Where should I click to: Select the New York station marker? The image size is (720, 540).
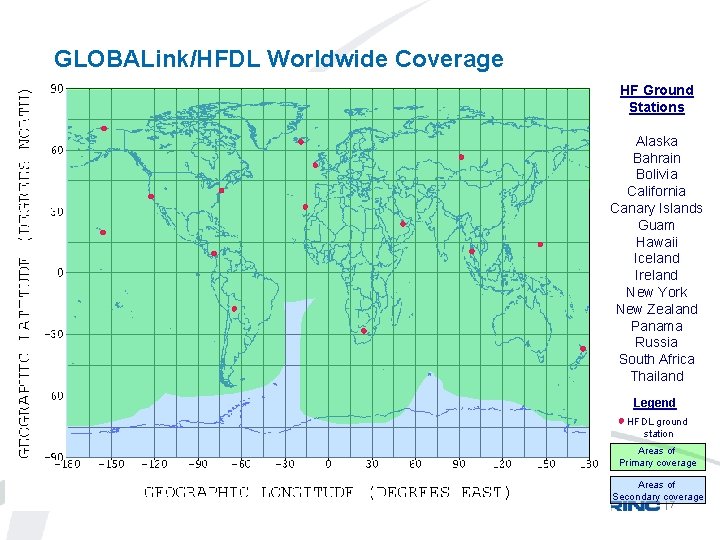click(x=221, y=191)
